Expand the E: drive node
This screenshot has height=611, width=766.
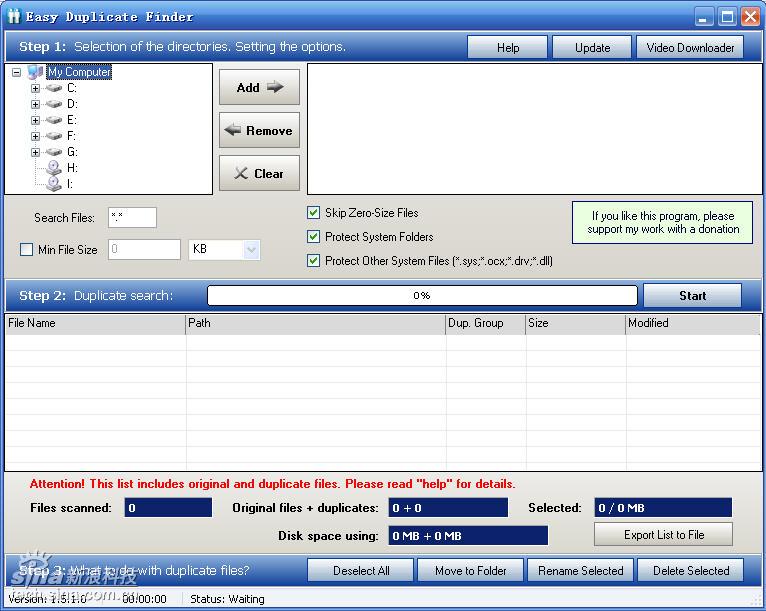coord(35,120)
